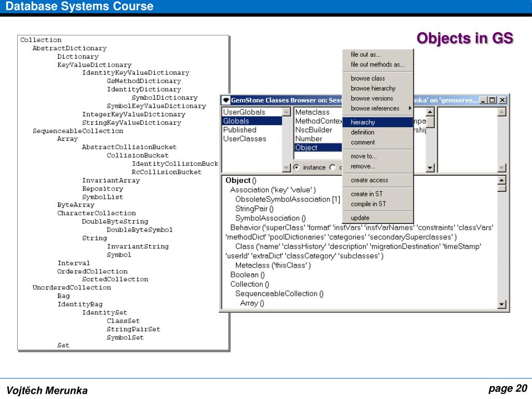Click 'UnorderedCollection' in left class tree
This screenshot has height=399, width=532.
pyautogui.click(x=72, y=288)
